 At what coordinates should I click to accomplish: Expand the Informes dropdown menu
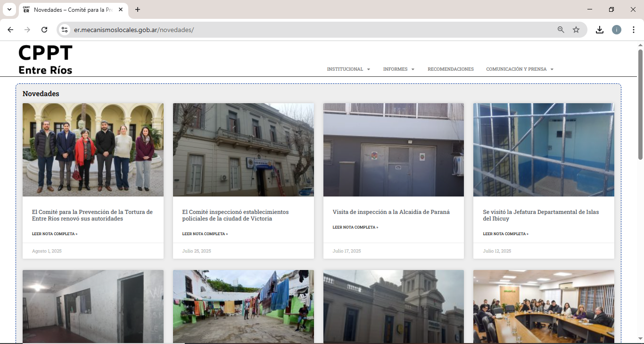pyautogui.click(x=398, y=69)
